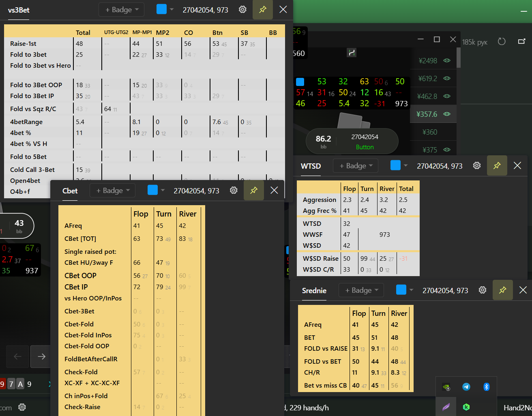Viewport: 532px width, 416px height.
Task: Close the vs3Bet popup
Action: coord(283,9)
